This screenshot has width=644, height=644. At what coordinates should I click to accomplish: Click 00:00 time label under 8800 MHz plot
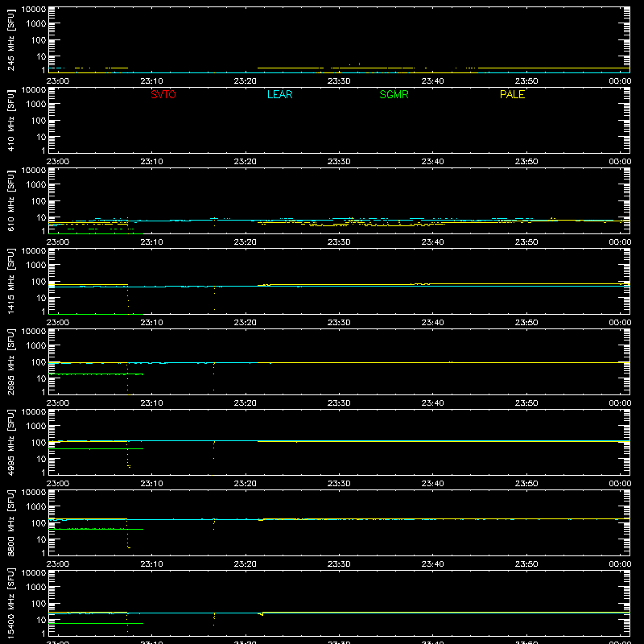point(620,564)
